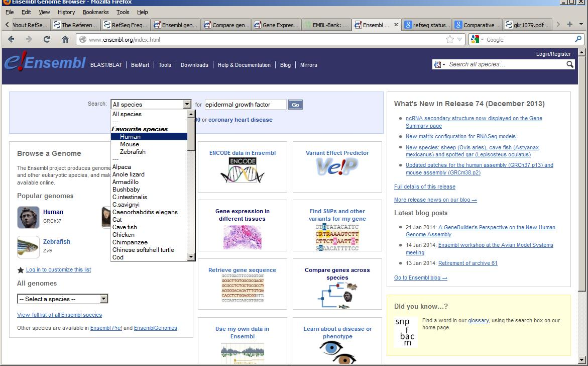This screenshot has width=588, height=366.
Task: Click the species list scrollbar up arrow
Action: tap(191, 114)
